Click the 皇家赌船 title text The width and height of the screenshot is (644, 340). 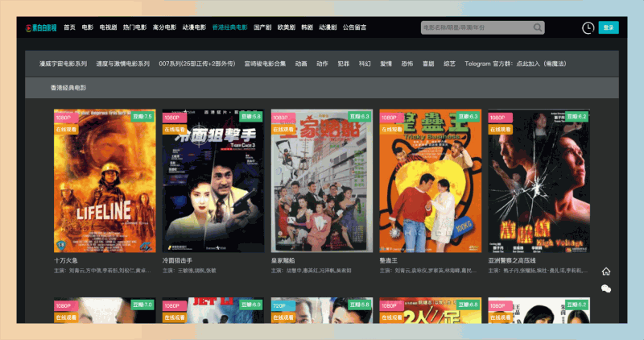tap(283, 261)
